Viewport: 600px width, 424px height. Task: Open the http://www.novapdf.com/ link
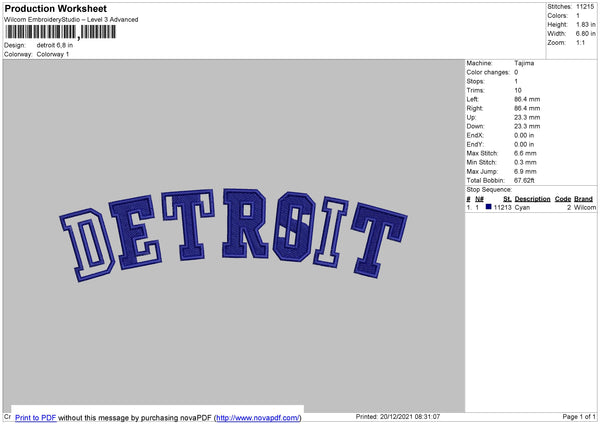pyautogui.click(x=258, y=417)
